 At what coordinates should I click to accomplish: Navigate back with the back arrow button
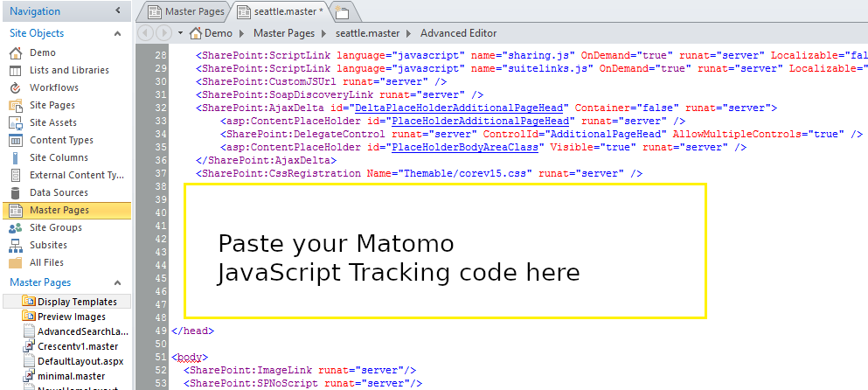[145, 33]
